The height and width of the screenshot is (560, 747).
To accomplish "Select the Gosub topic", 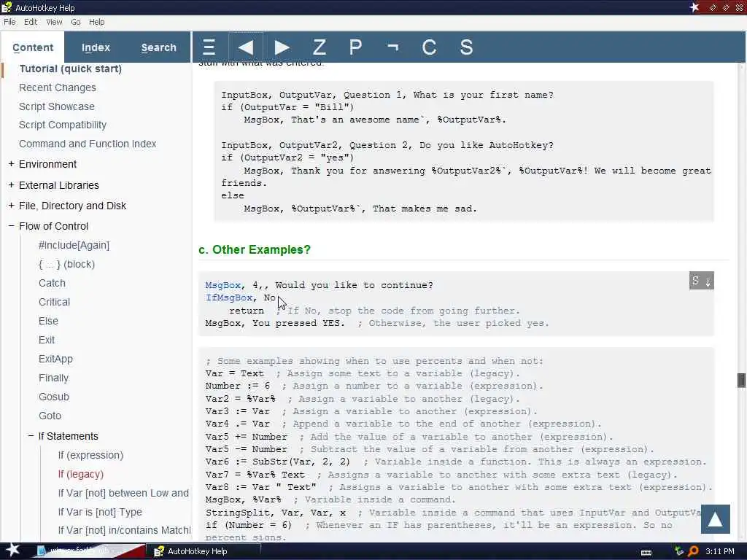I will point(54,397).
